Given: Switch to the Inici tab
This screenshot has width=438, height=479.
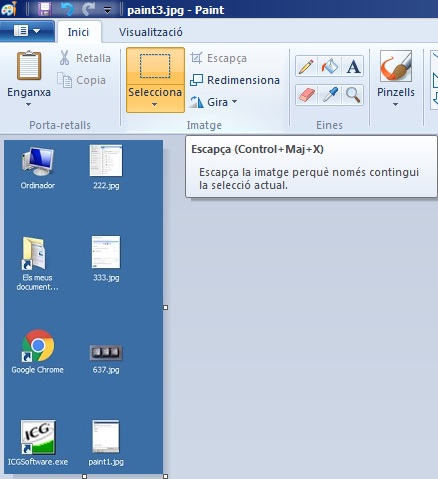Looking at the screenshot, I should tap(78, 32).
